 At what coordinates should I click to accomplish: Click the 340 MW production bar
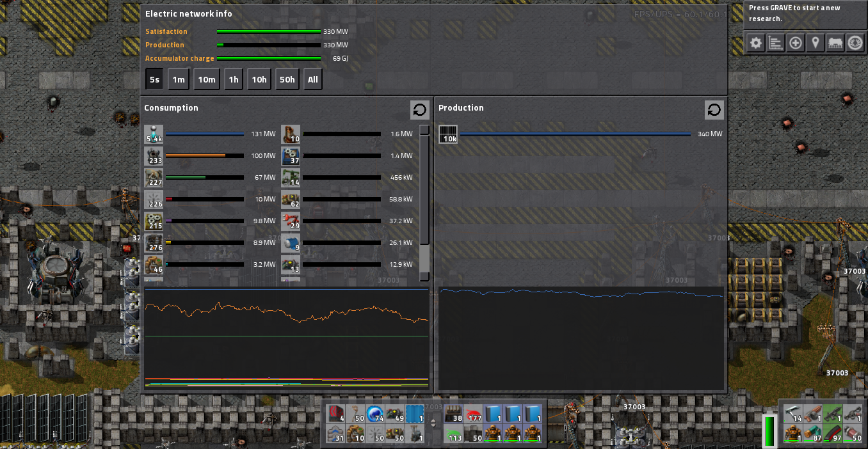[x=575, y=134]
